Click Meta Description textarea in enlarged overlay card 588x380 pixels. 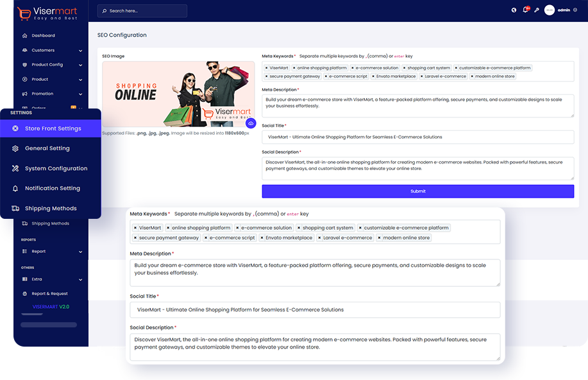click(x=315, y=273)
